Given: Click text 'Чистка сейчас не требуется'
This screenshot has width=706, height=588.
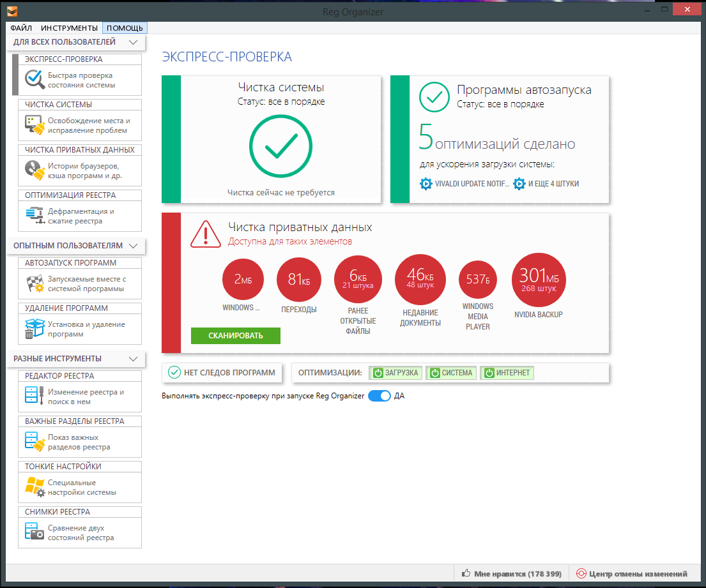Looking at the screenshot, I should coord(281,193).
